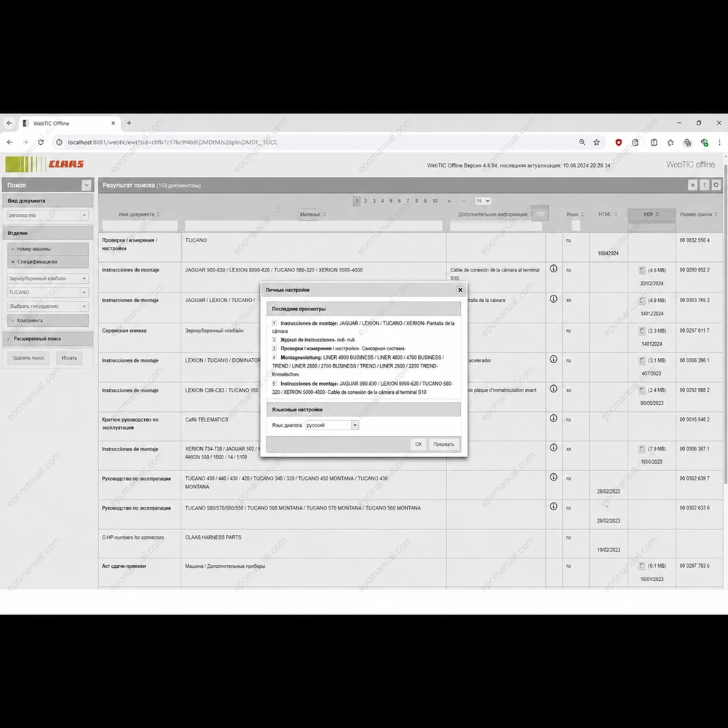Go to results page 10

435,201
